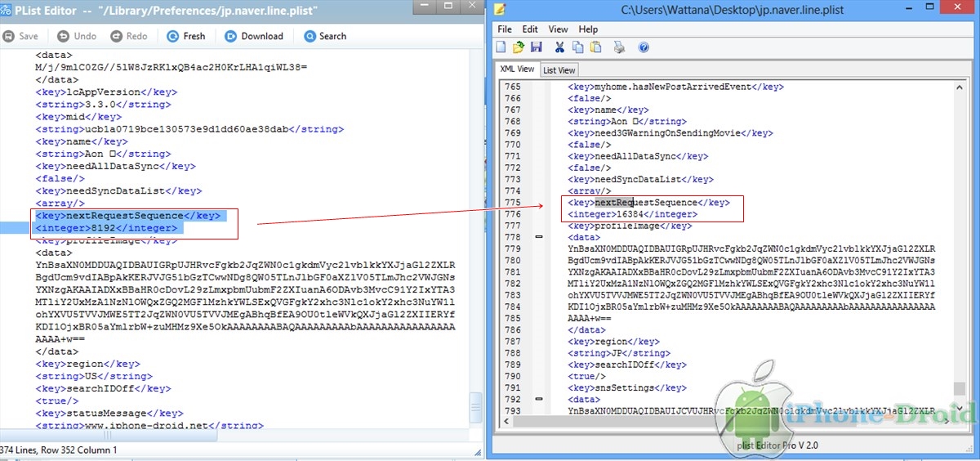Open Search in PList Editor toolbar
This screenshot has height=461, width=980.
325,36
